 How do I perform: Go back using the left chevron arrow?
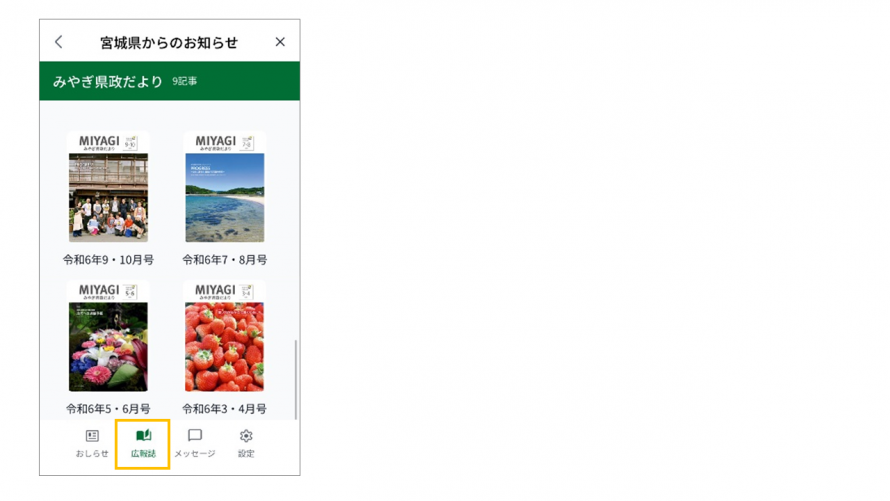(58, 42)
